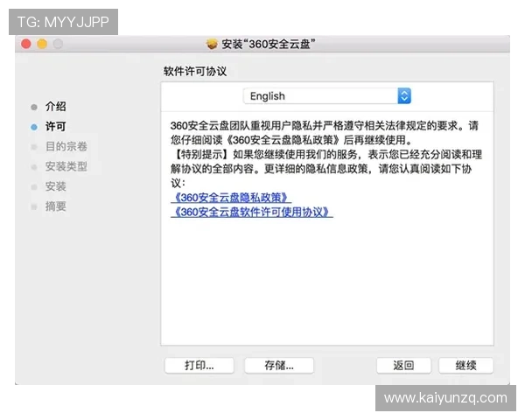525x420 pixels.
Task: Click the installer package icon in title bar
Action: (212, 44)
